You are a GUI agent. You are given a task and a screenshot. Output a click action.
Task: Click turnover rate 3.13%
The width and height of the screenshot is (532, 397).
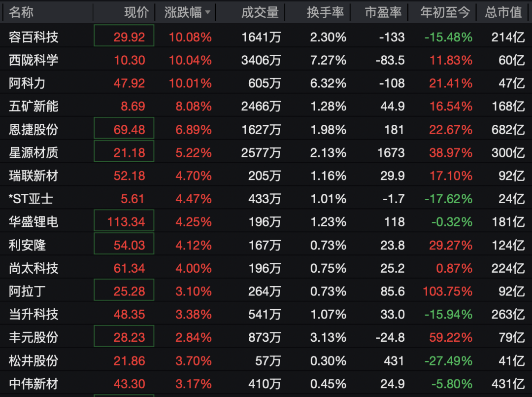point(328,337)
